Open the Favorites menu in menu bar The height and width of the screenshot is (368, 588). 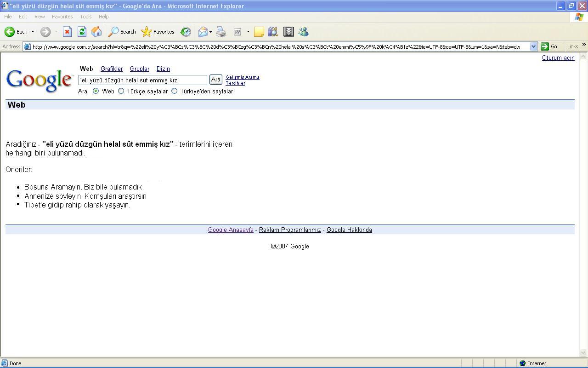click(62, 17)
